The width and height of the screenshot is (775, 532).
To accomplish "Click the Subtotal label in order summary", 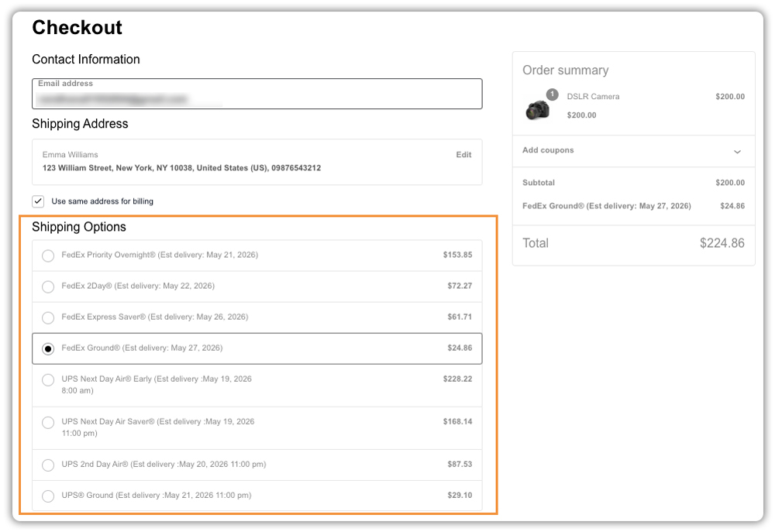I will [539, 182].
